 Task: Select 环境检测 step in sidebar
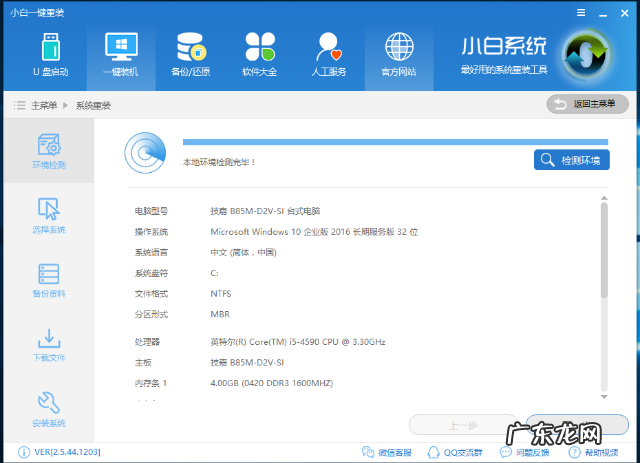pos(49,151)
